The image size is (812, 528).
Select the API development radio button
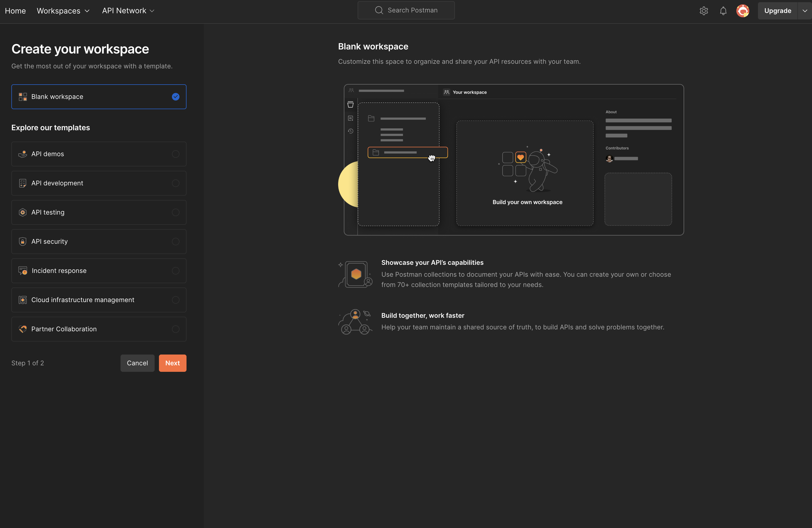coord(175,183)
